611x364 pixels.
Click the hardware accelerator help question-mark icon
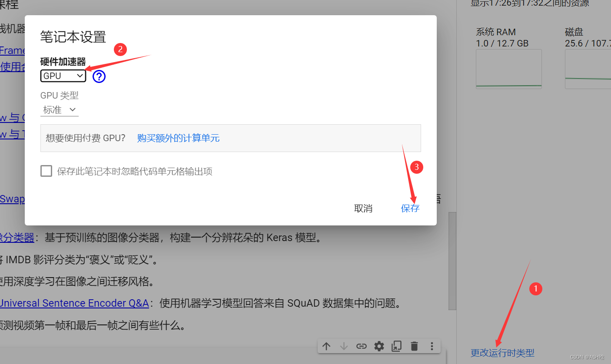point(99,76)
